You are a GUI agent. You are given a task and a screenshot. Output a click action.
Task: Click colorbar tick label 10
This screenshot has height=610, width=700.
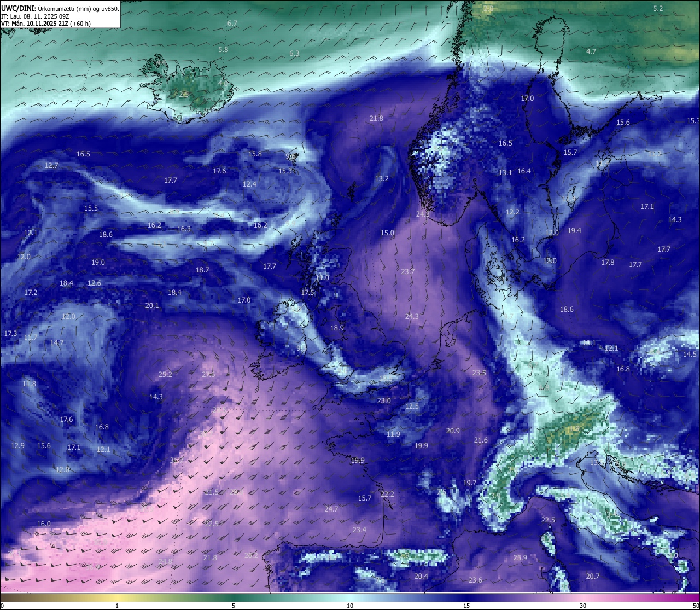point(350,606)
